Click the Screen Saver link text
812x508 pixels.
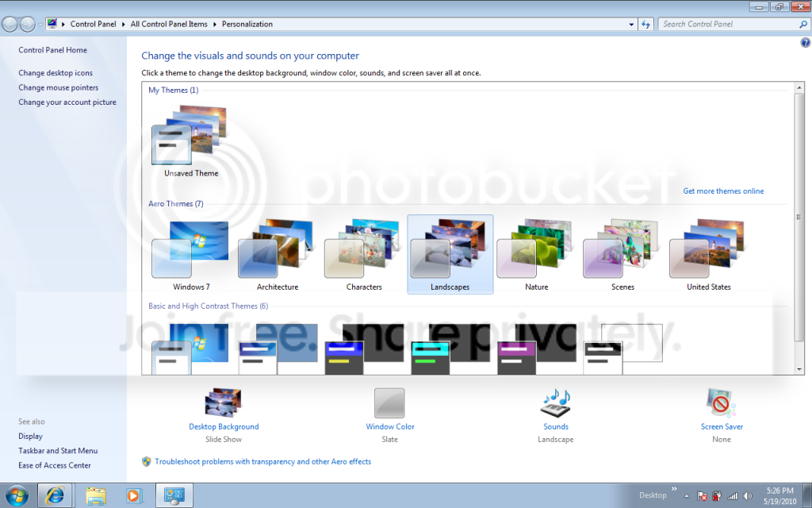(x=722, y=426)
